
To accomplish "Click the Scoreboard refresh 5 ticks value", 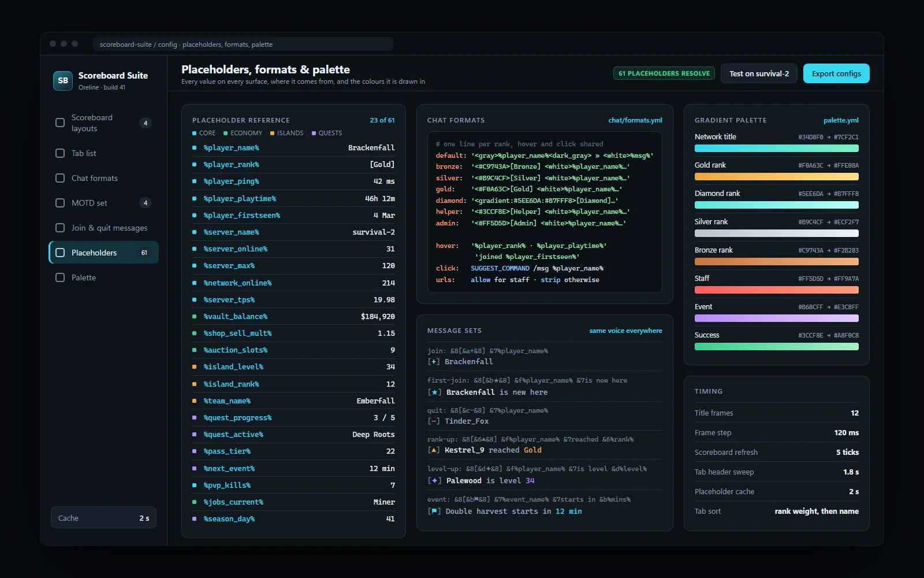I will coord(847,453).
